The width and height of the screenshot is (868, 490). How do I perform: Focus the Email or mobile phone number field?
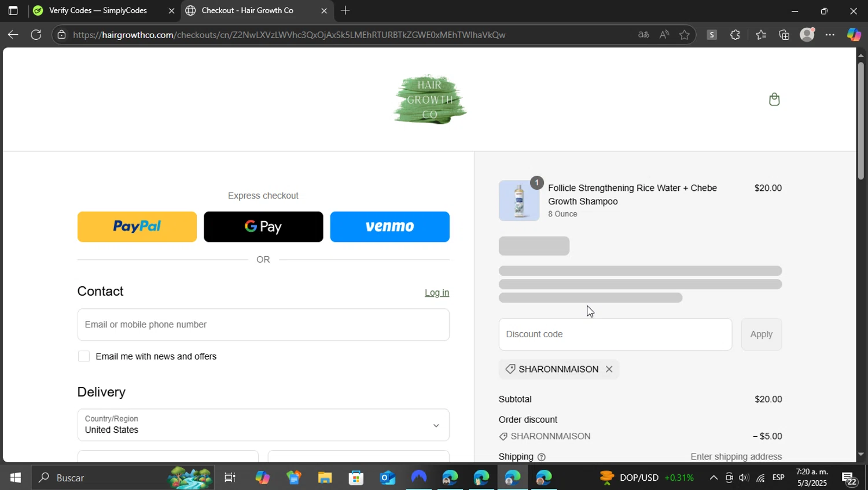tap(263, 325)
